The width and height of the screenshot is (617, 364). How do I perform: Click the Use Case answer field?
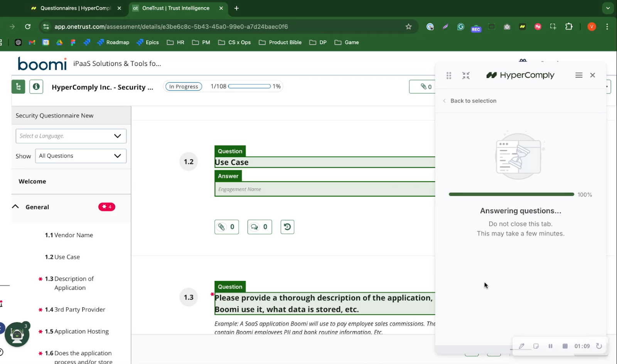tap(325, 189)
